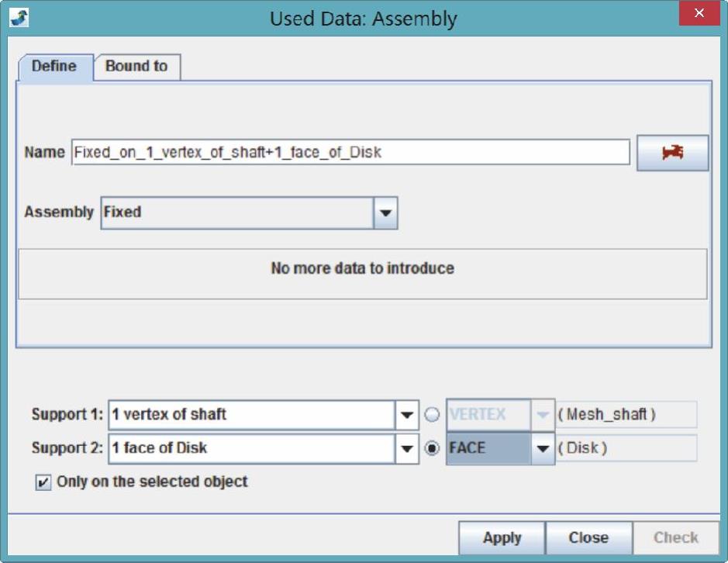Image resolution: width=728 pixels, height=563 pixels.
Task: Select the Support 2 radio button
Action: [x=433, y=448]
